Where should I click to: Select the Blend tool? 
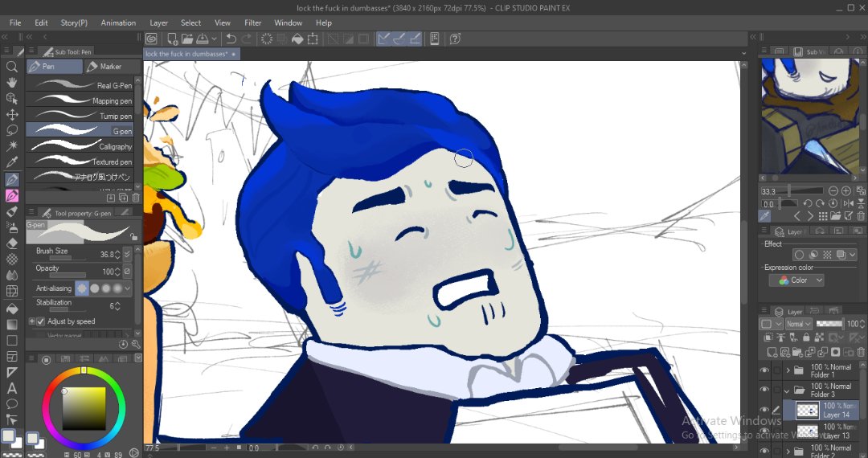11,276
